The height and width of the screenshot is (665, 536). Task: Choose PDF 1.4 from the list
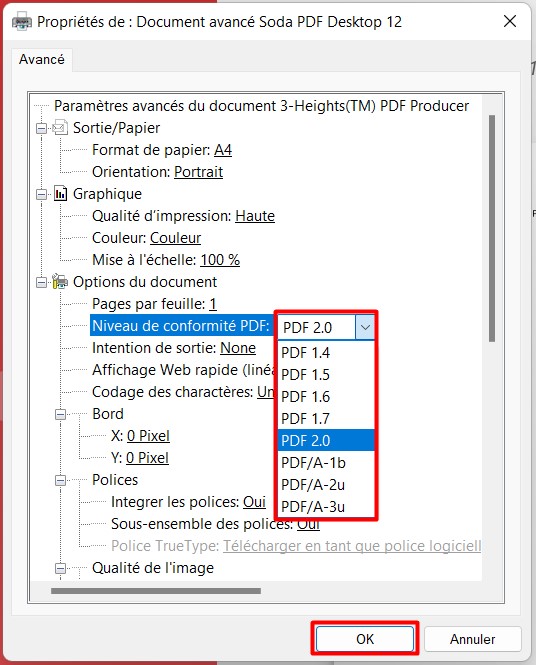[326, 352]
